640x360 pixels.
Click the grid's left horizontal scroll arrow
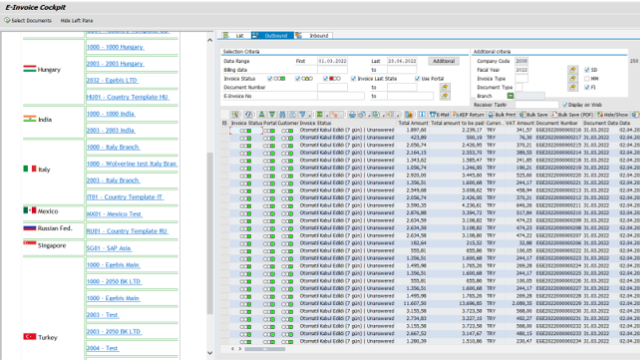click(233, 349)
